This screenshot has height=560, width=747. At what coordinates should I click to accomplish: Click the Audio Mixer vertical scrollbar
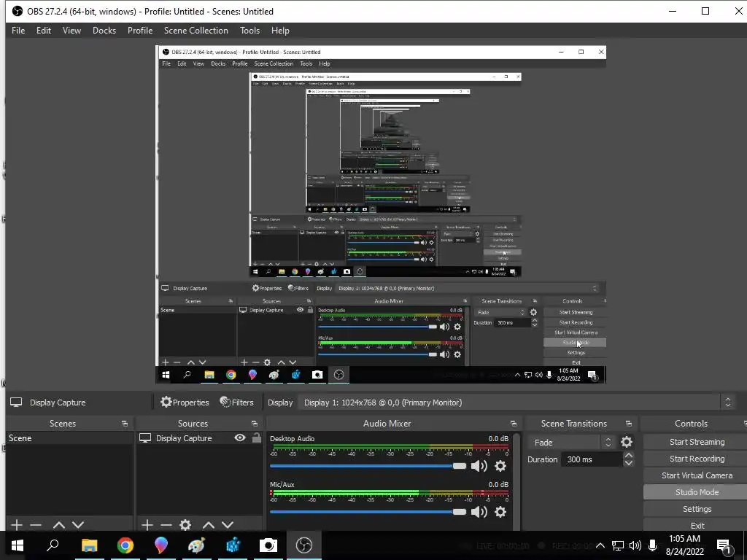pyautogui.click(x=517, y=481)
